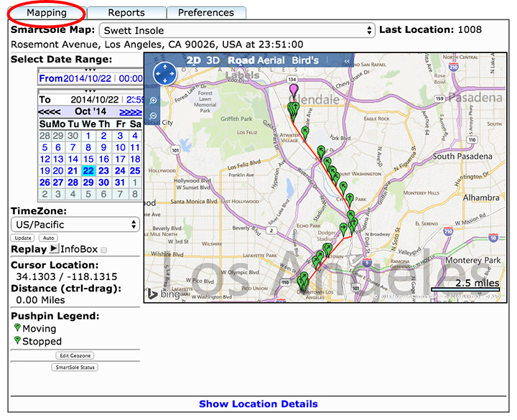Click the From time 00:00 field

(131, 78)
